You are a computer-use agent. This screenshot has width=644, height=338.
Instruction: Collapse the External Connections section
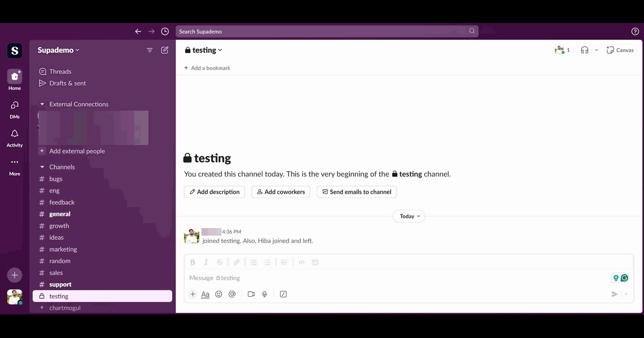pyautogui.click(x=42, y=104)
